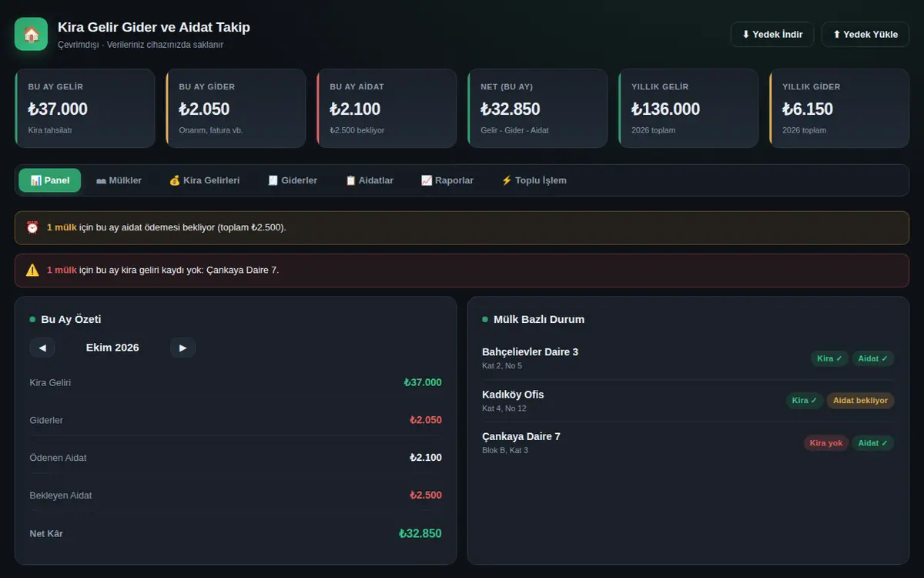Click the Bahçelievler Daire 3 property name
Image resolution: width=924 pixels, height=578 pixels.
click(x=530, y=352)
